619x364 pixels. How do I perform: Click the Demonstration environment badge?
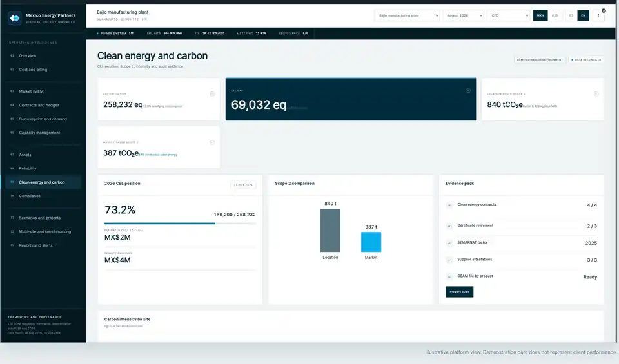pos(540,60)
